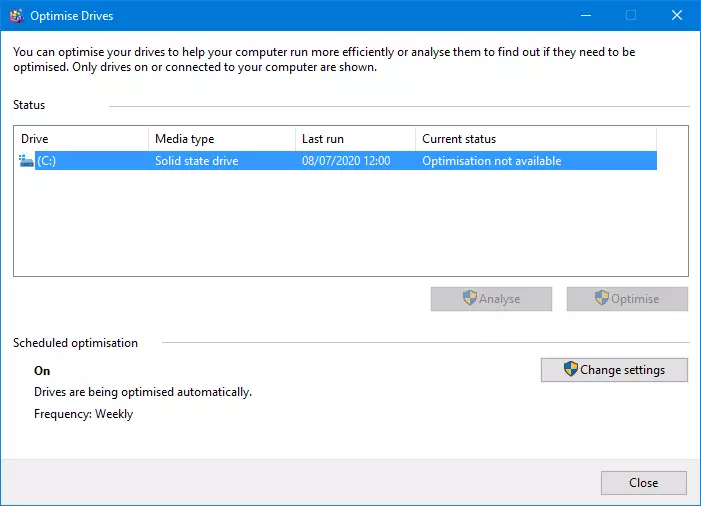The height and width of the screenshot is (506, 701).
Task: Sort by the Current status column header
Action: [x=536, y=139]
